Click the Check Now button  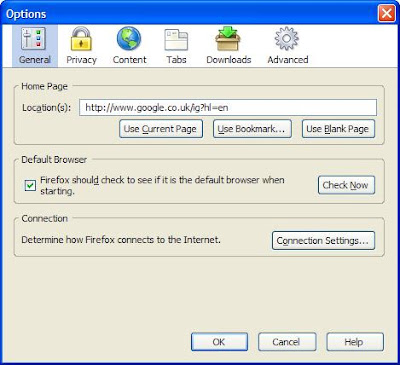pos(346,185)
